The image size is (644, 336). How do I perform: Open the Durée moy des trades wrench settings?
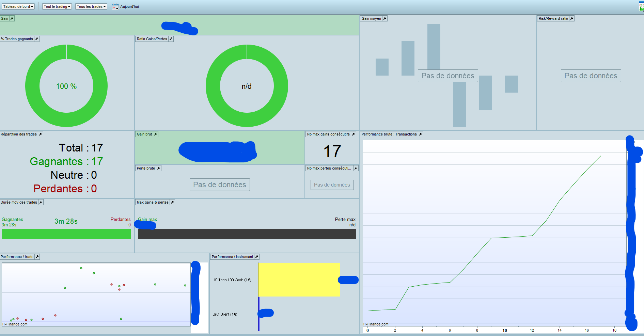tap(41, 202)
